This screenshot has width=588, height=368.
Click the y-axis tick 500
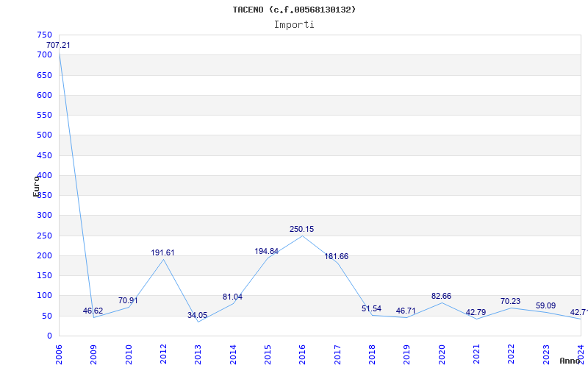click(x=44, y=135)
